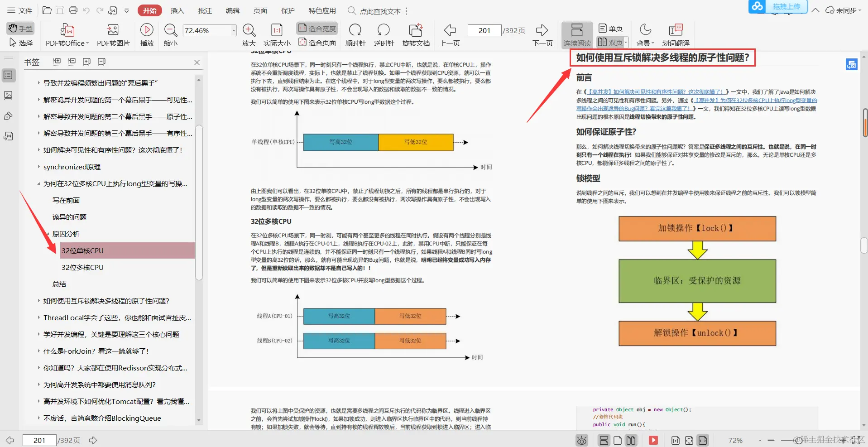The width and height of the screenshot is (868, 447).
Task: Click the status bar single page view icon
Action: click(618, 440)
